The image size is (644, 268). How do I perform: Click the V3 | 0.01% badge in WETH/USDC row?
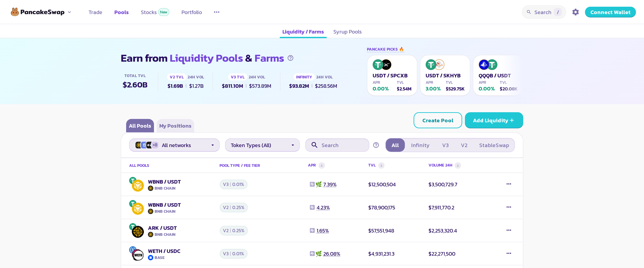[x=233, y=254]
